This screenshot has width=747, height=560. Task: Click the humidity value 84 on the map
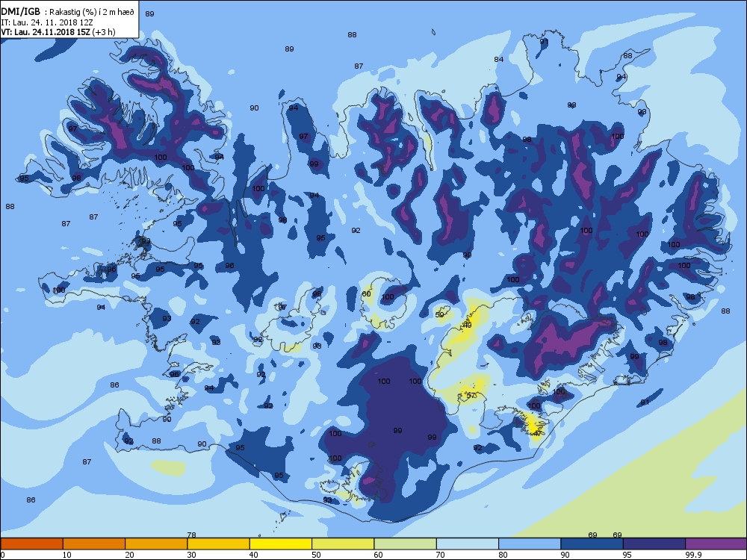point(499,59)
